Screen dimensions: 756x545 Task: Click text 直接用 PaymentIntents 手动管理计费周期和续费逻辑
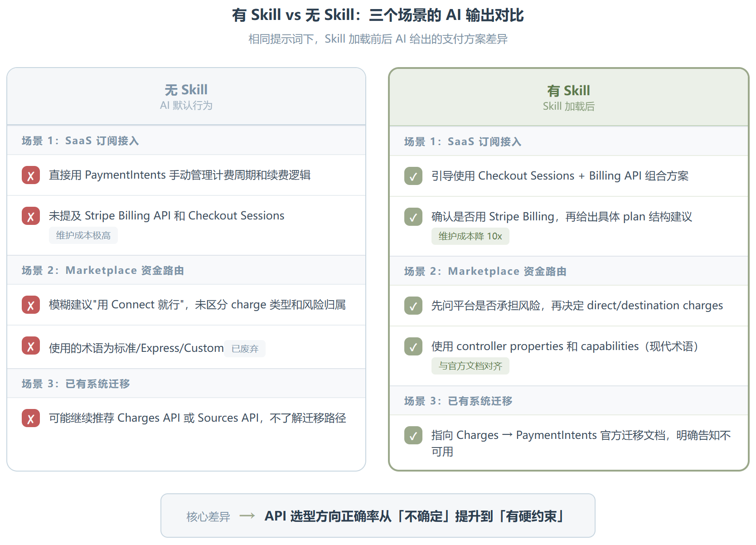pos(180,175)
